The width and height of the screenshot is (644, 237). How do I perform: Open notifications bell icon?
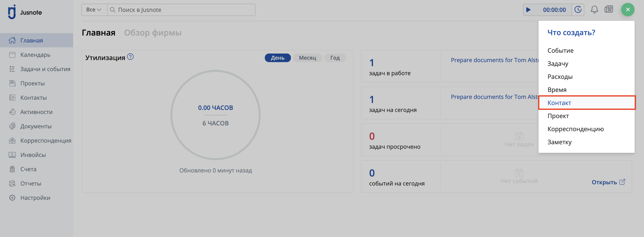(594, 10)
